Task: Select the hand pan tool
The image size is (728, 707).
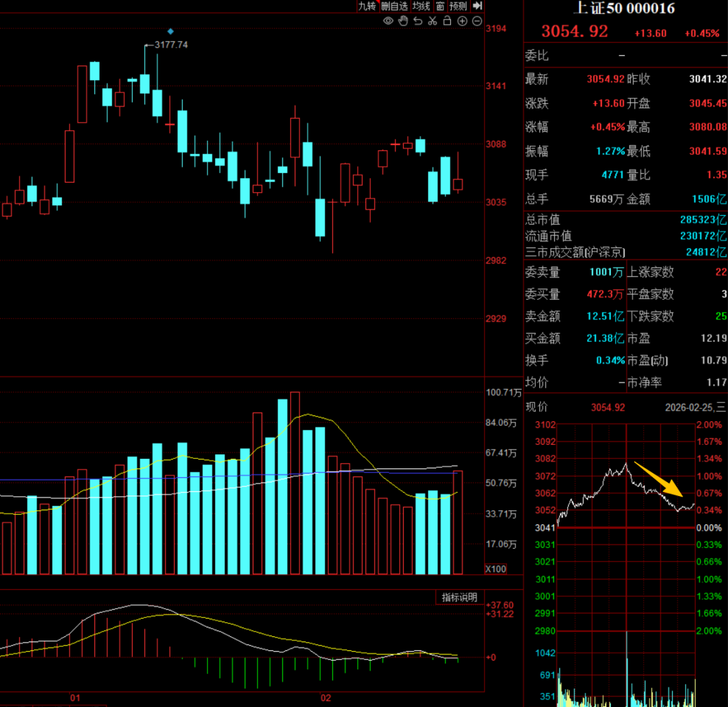Action: [x=403, y=21]
